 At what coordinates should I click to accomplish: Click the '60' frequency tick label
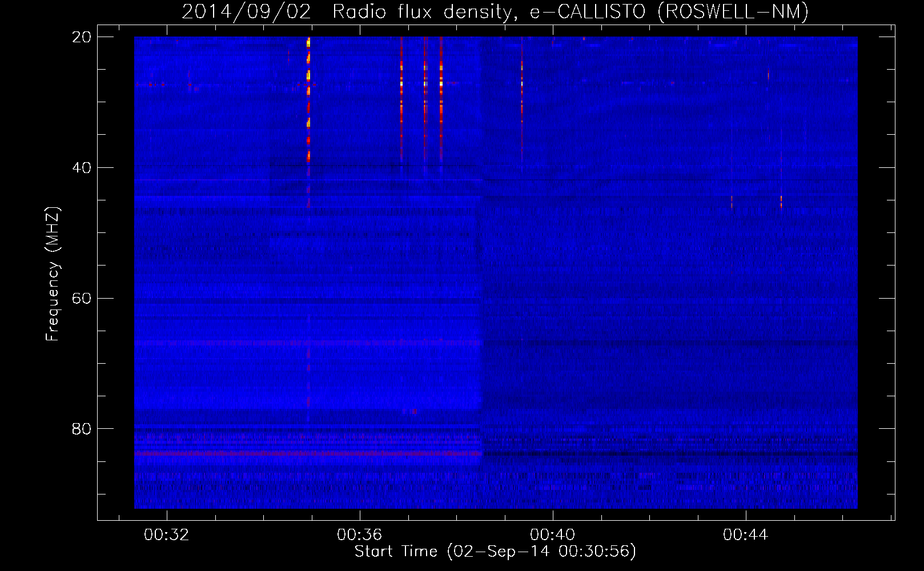(81, 299)
